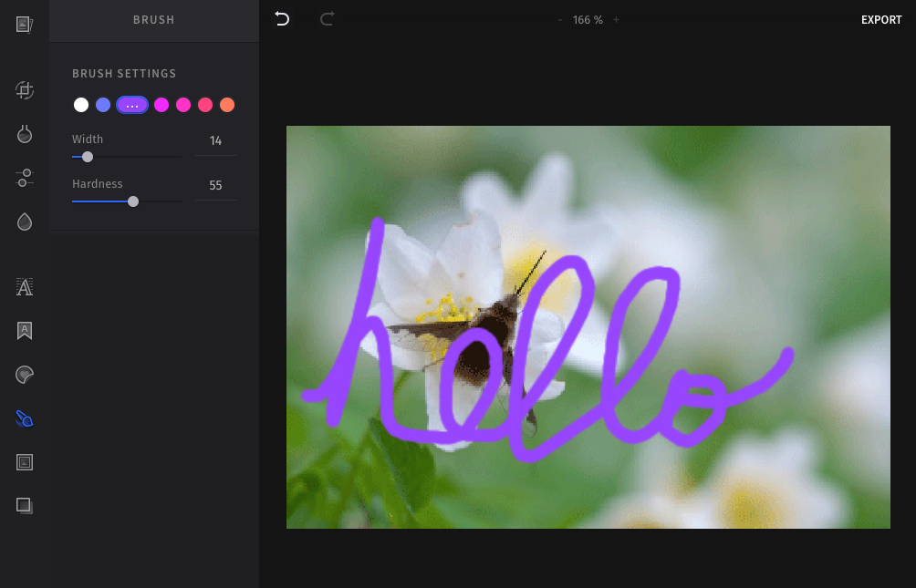Screen dimensions: 916x588
Task: Select the Text tool
Action: coord(24,287)
